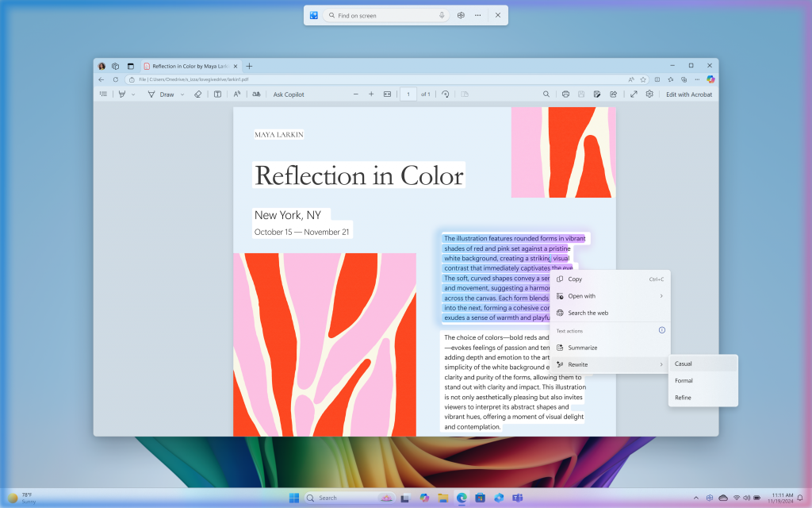The image size is (812, 508).
Task: Select the Erase tool
Action: tap(197, 94)
